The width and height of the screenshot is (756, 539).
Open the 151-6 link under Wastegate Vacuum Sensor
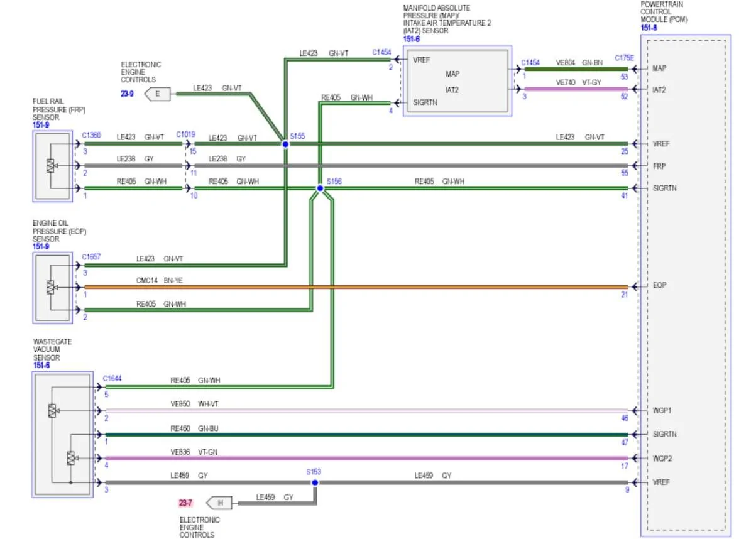tap(40, 365)
